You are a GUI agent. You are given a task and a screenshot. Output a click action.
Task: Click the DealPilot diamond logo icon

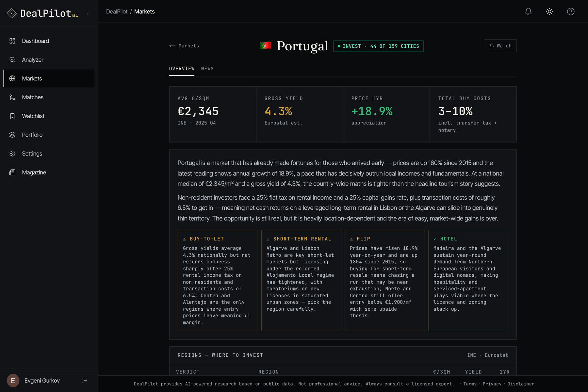(x=12, y=13)
